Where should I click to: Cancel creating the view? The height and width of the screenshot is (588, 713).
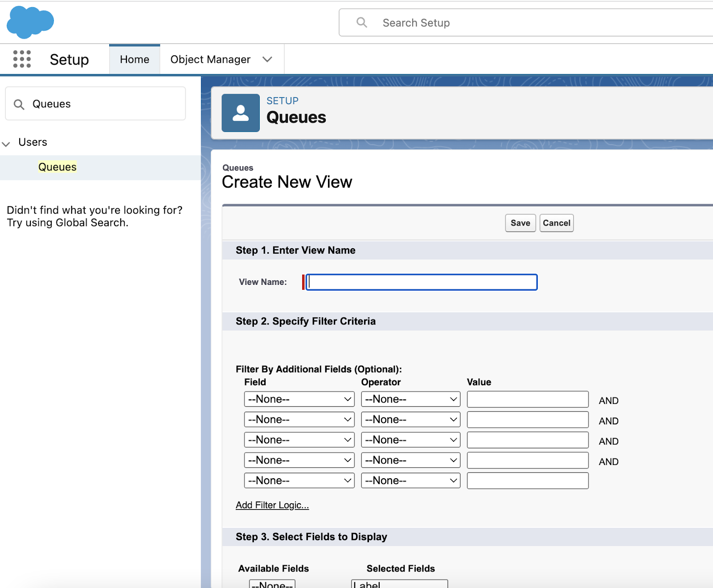[x=556, y=223]
